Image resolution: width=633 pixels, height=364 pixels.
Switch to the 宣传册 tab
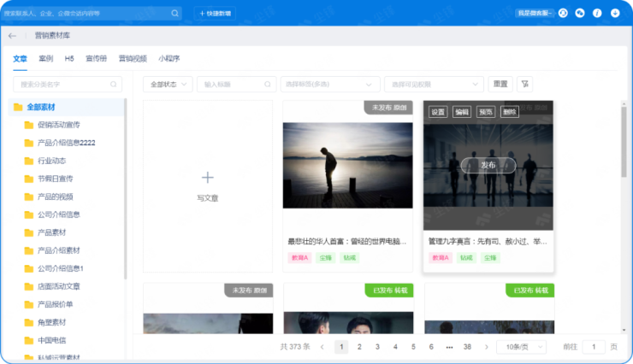coord(97,58)
